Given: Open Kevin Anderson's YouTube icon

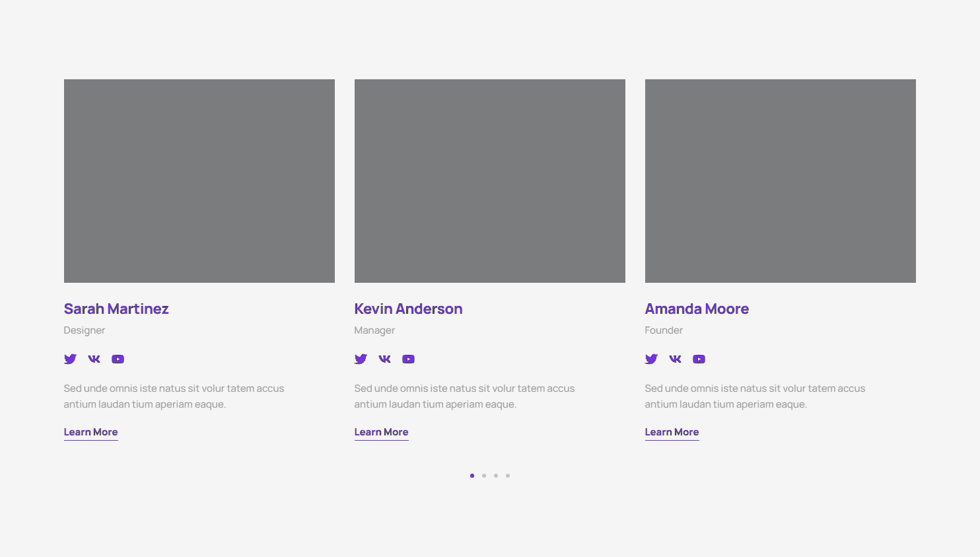Looking at the screenshot, I should click(x=408, y=359).
